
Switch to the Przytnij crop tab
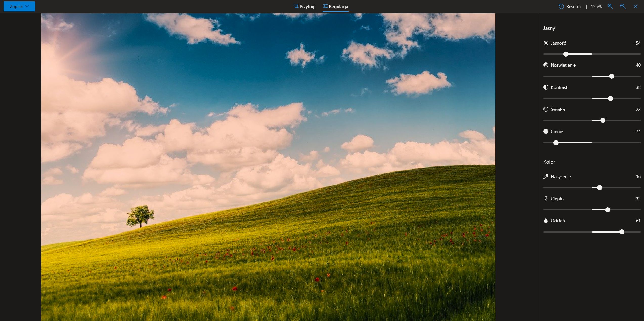tap(304, 6)
